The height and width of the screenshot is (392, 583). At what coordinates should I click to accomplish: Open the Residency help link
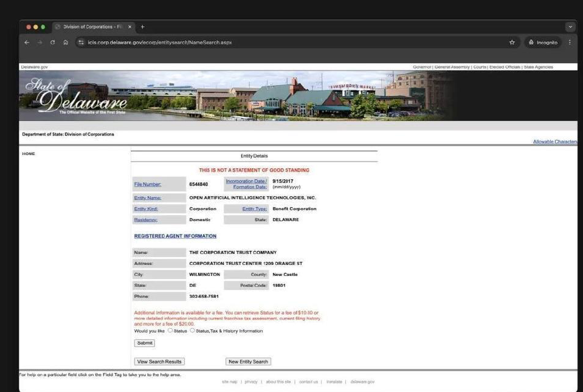(145, 220)
